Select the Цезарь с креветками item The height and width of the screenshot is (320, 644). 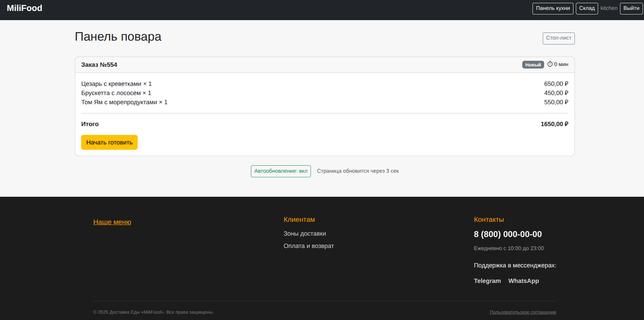coord(116,84)
